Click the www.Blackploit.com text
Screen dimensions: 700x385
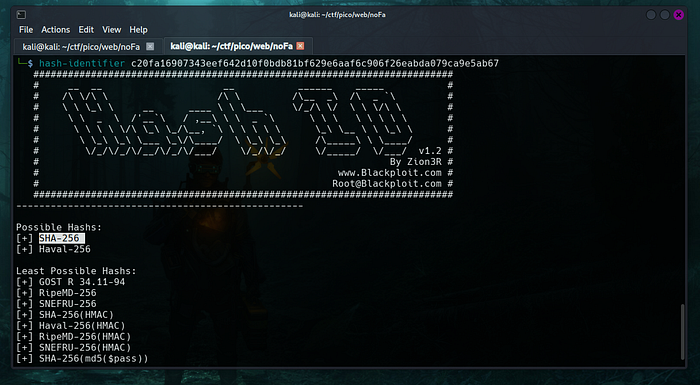pyautogui.click(x=390, y=173)
